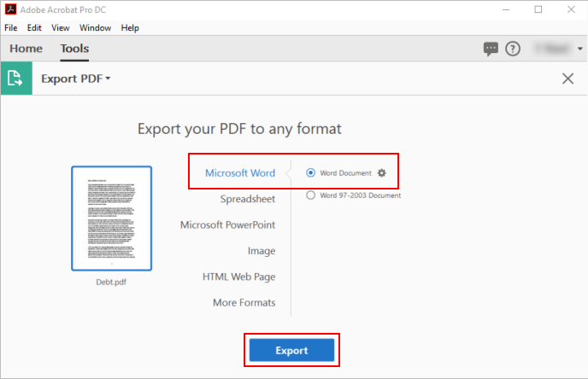This screenshot has height=379, width=588.
Task: Open the File menu
Action: click(x=11, y=28)
